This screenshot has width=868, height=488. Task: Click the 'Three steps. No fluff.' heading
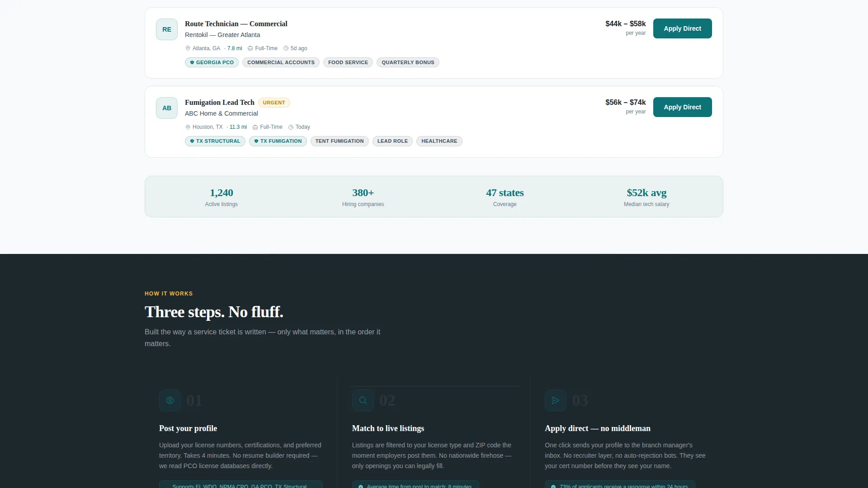click(x=214, y=312)
